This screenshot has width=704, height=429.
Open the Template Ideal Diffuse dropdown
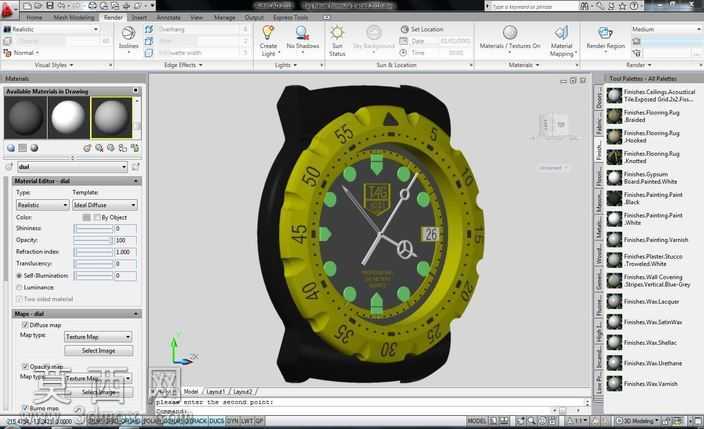(x=105, y=205)
